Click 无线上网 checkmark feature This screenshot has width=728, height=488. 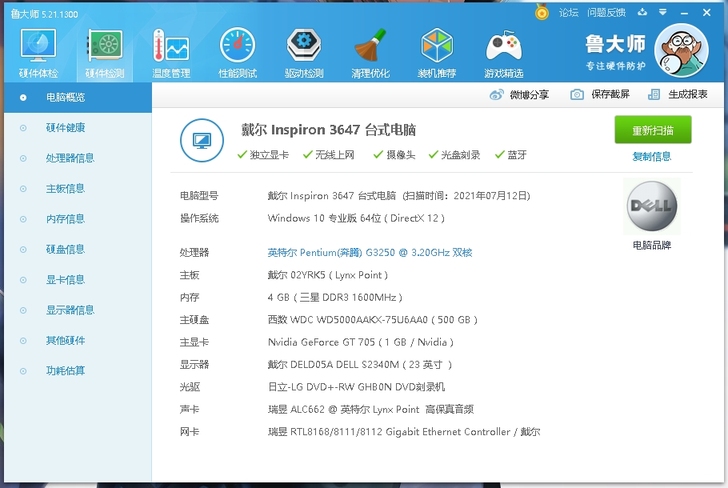click(x=329, y=155)
